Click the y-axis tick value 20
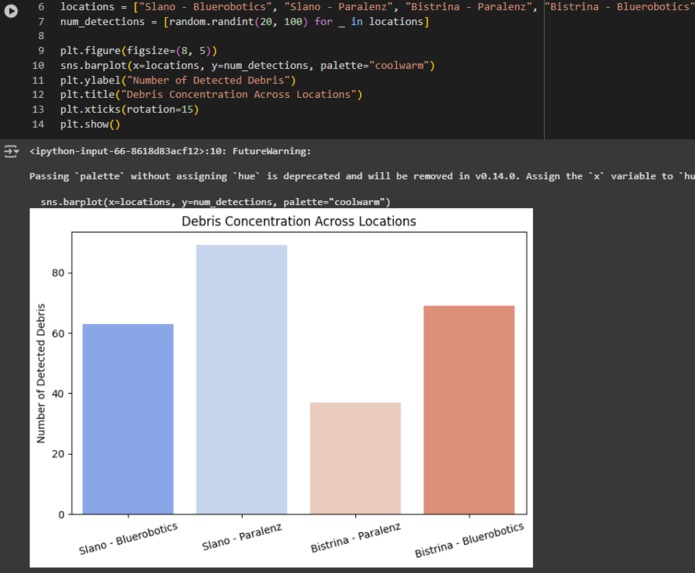This screenshot has width=695, height=573. click(x=58, y=454)
